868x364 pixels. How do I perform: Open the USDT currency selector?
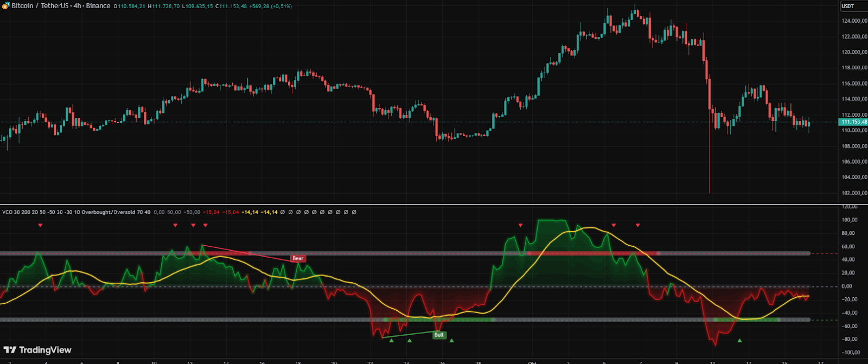pos(847,6)
